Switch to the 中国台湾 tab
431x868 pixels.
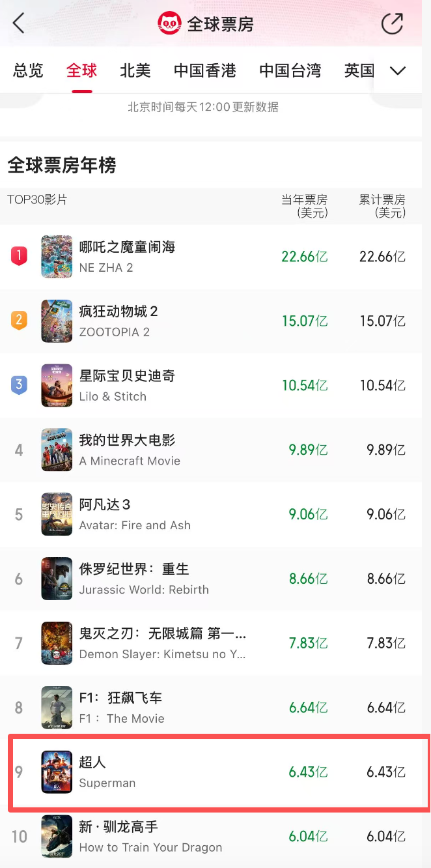click(x=290, y=70)
